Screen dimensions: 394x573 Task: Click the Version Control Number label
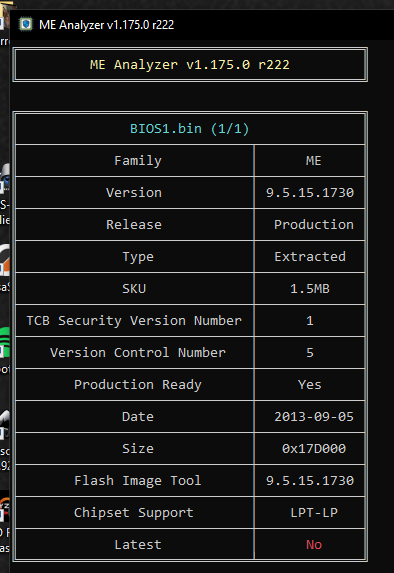138,353
